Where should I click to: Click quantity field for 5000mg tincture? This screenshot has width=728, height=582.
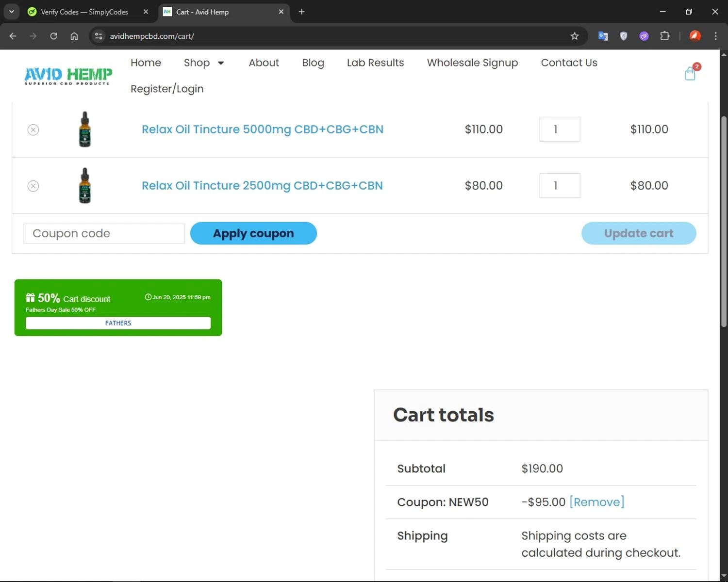(x=560, y=129)
